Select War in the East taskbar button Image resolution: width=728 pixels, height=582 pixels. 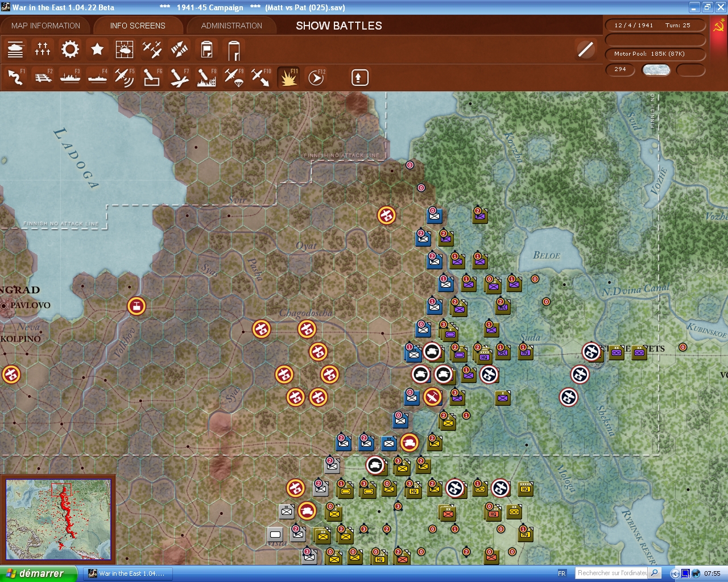pos(127,573)
